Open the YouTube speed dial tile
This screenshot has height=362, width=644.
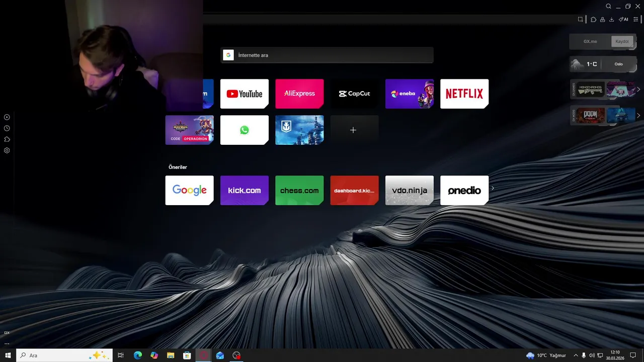[x=244, y=94]
